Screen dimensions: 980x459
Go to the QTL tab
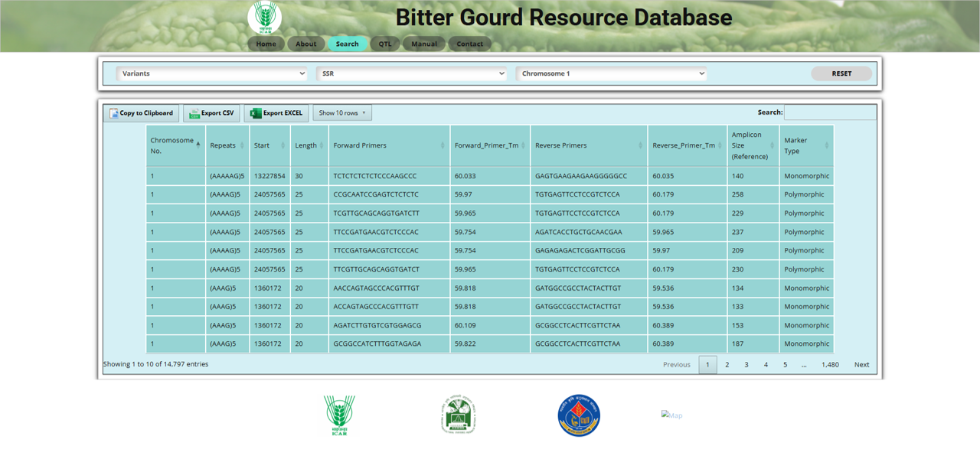pyautogui.click(x=385, y=44)
